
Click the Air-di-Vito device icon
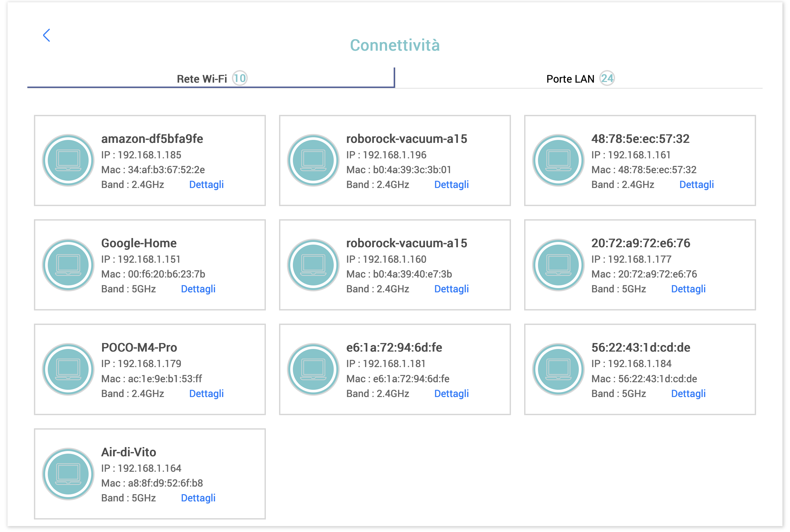coord(68,474)
